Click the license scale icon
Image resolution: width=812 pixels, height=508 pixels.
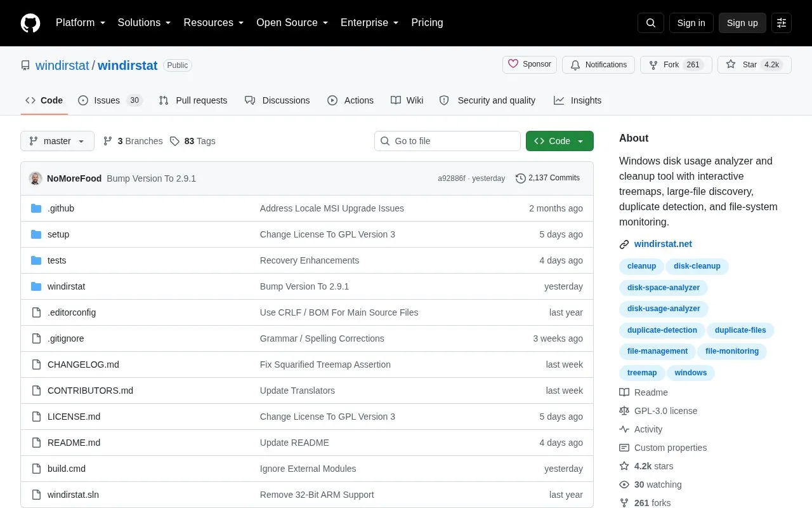(x=624, y=411)
